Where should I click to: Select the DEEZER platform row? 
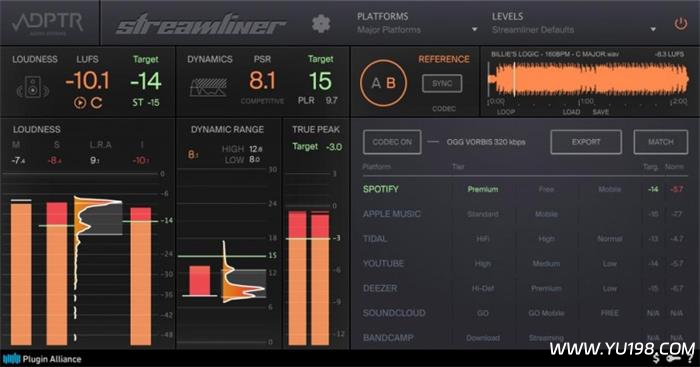[x=525, y=288]
